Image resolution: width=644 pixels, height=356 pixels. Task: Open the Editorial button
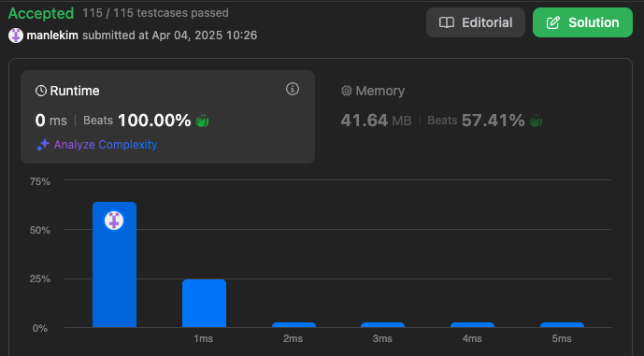pos(476,22)
